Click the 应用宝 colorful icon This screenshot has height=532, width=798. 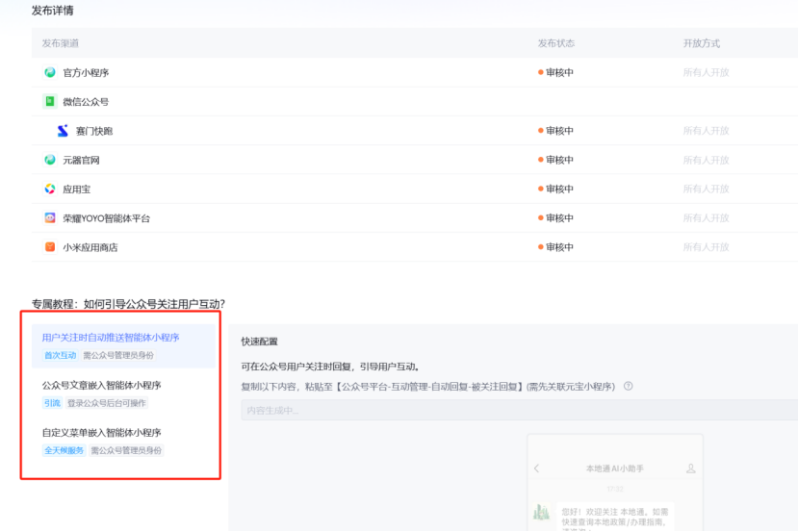pos(50,189)
